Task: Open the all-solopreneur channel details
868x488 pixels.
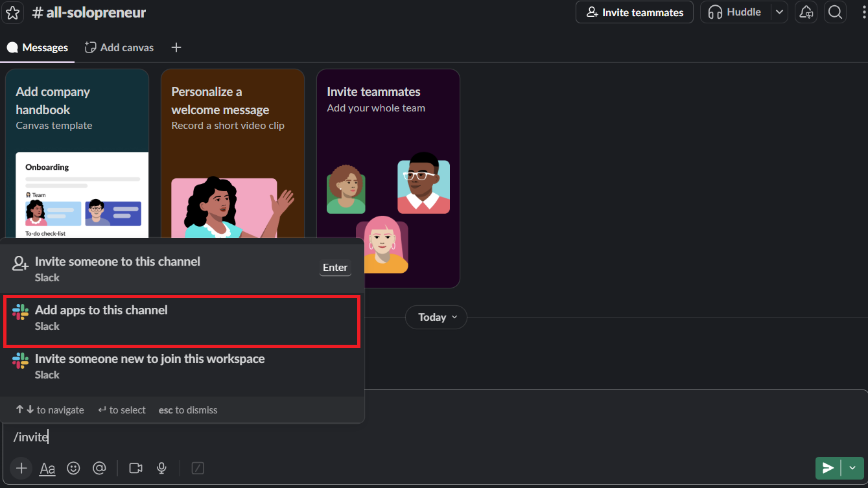Action: (x=89, y=12)
